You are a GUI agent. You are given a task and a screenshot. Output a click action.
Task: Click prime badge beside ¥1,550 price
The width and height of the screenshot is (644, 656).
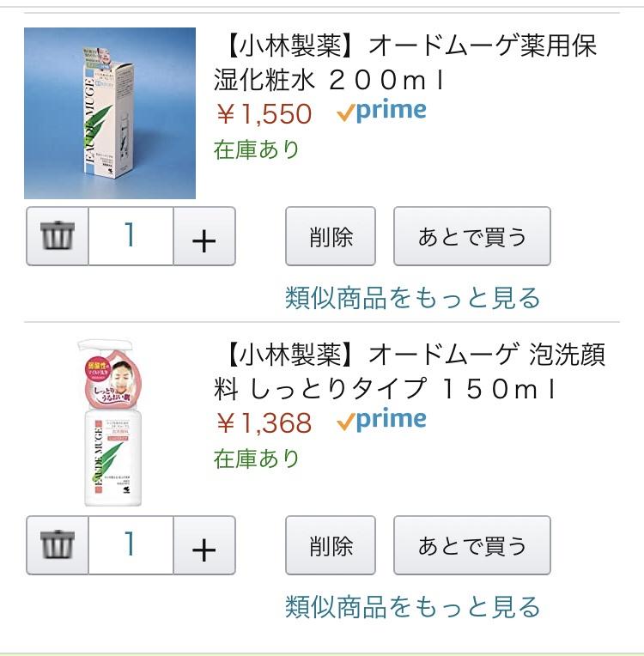coord(381,111)
